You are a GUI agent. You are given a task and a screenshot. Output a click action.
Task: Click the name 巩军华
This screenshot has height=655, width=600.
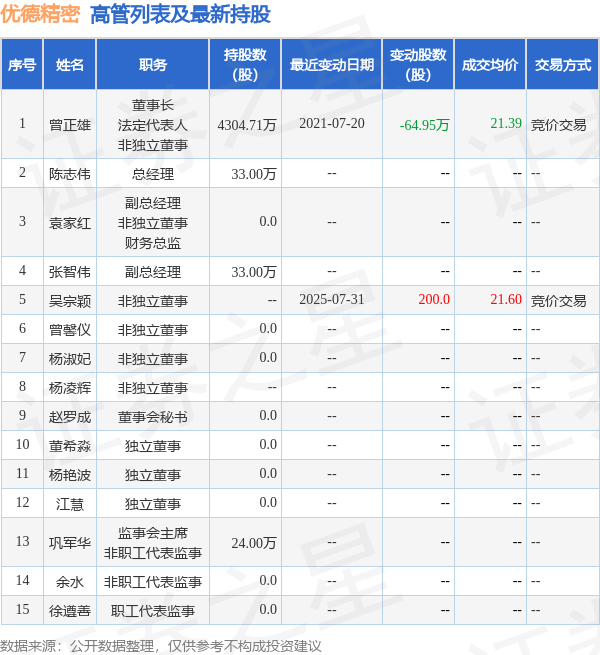tap(70, 543)
